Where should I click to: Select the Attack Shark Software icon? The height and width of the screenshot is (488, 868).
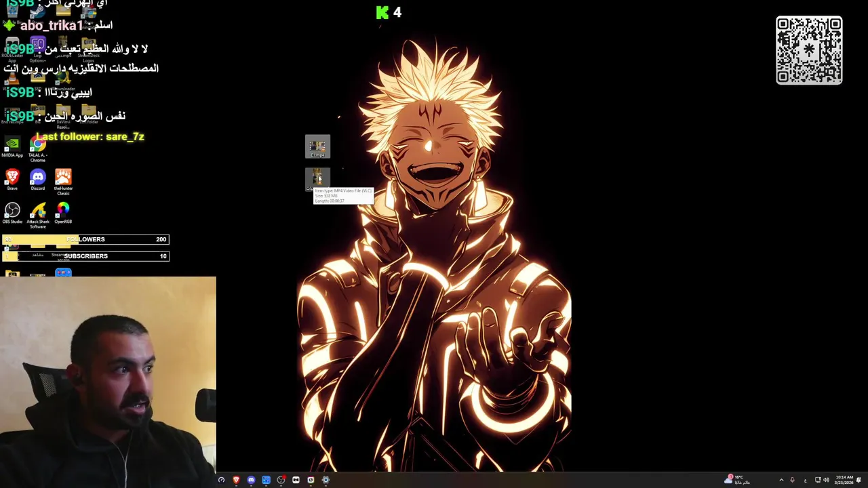38,216
